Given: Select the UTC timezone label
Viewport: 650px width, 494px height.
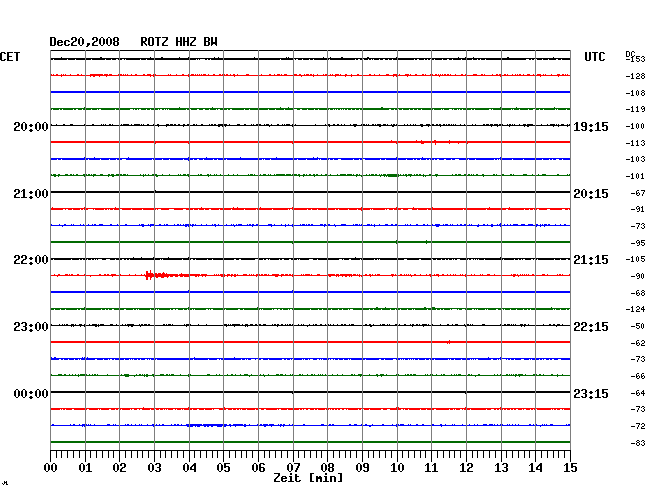Looking at the screenshot, I should (594, 57).
